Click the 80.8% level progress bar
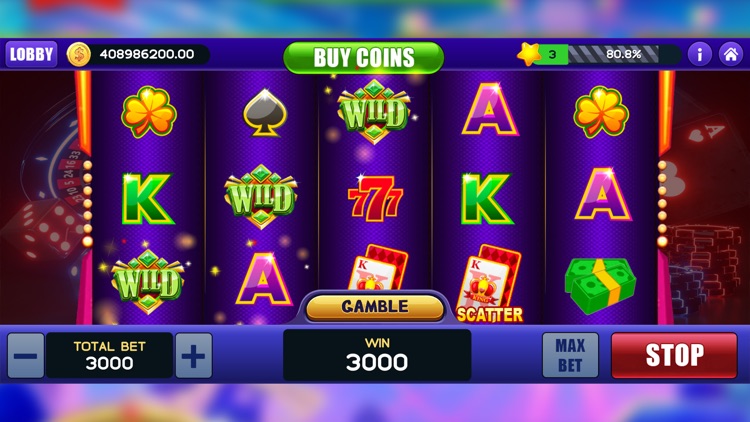This screenshot has height=422, width=750. click(613, 54)
